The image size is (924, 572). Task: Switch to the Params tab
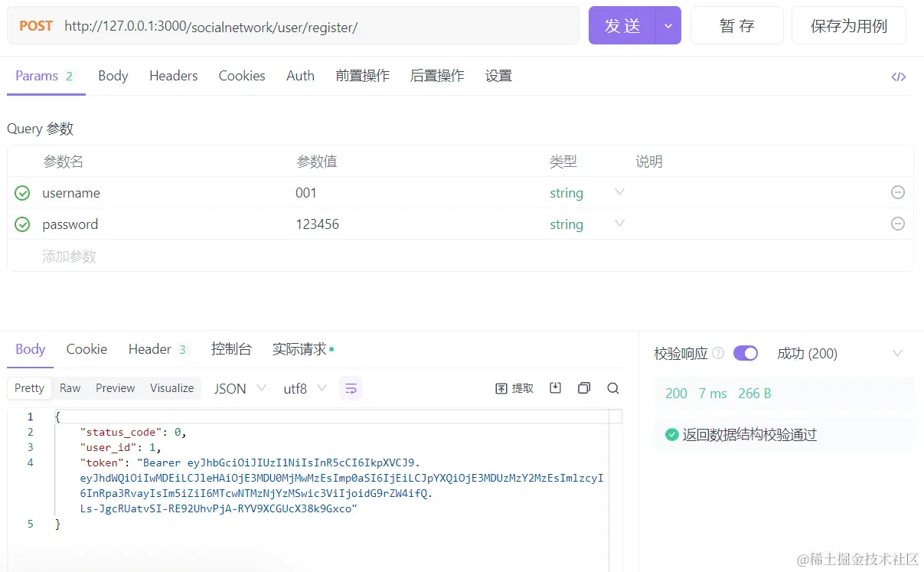44,76
